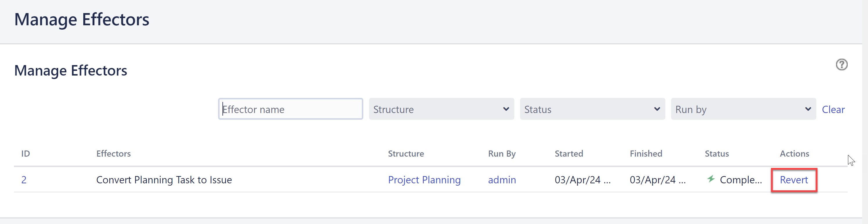The image size is (868, 224).
Task: Open effector details via the ID 2 link
Action: click(24, 180)
